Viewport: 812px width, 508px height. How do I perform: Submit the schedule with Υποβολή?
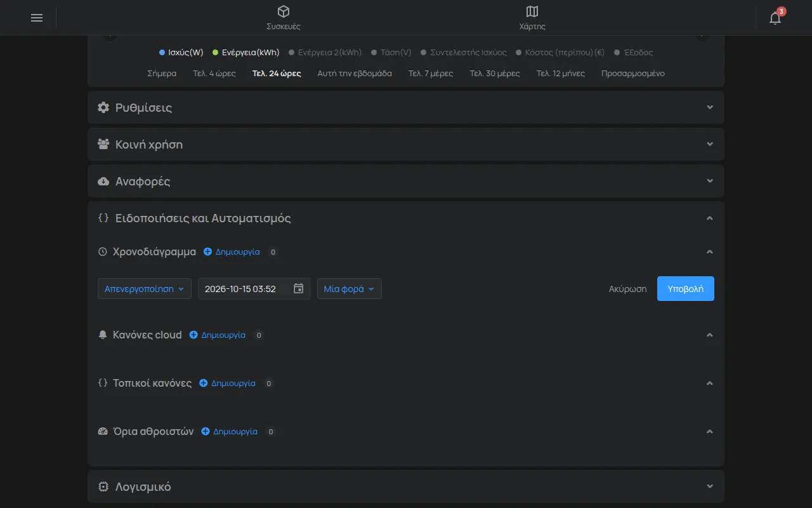tap(686, 288)
